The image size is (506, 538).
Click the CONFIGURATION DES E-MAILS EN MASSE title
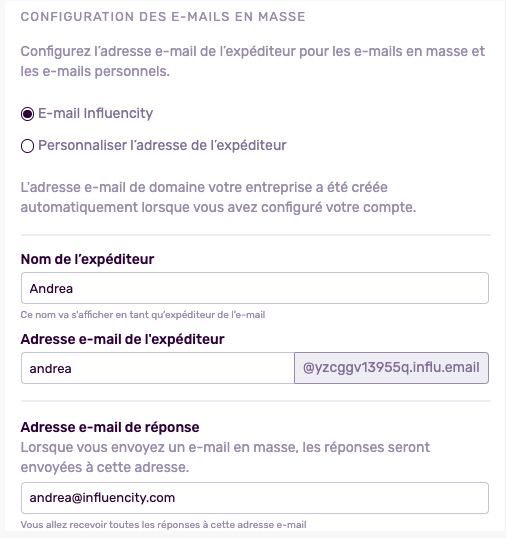pyautogui.click(x=163, y=17)
